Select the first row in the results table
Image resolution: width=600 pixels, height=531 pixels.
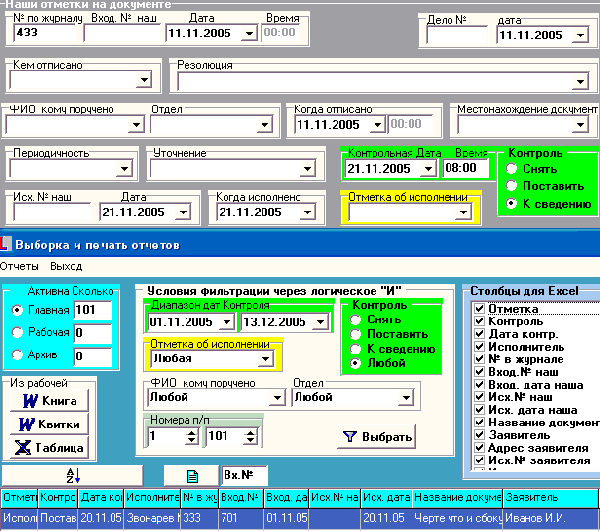click(300, 519)
